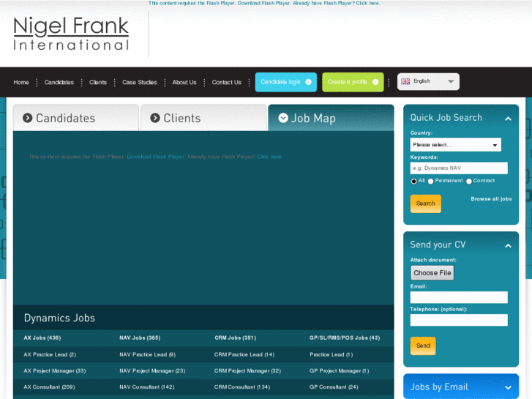Screen dimensions: 532x399
Task: Click the Dynamics Jobs heading
Action: pos(59,318)
